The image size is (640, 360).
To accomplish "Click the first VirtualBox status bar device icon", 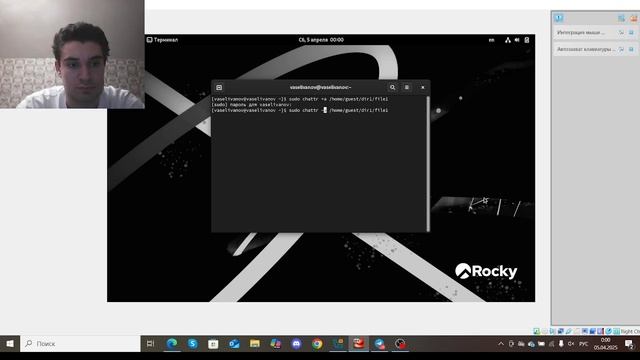I will point(536,331).
